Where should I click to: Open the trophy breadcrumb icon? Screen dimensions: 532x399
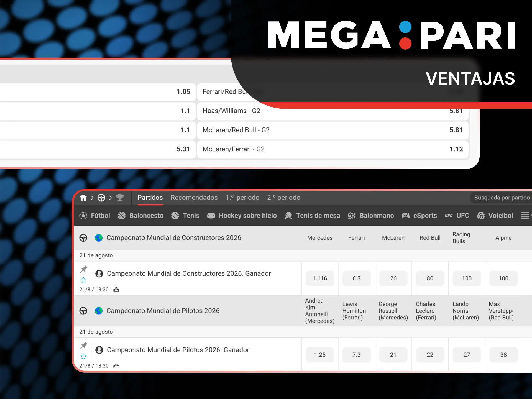tap(120, 198)
